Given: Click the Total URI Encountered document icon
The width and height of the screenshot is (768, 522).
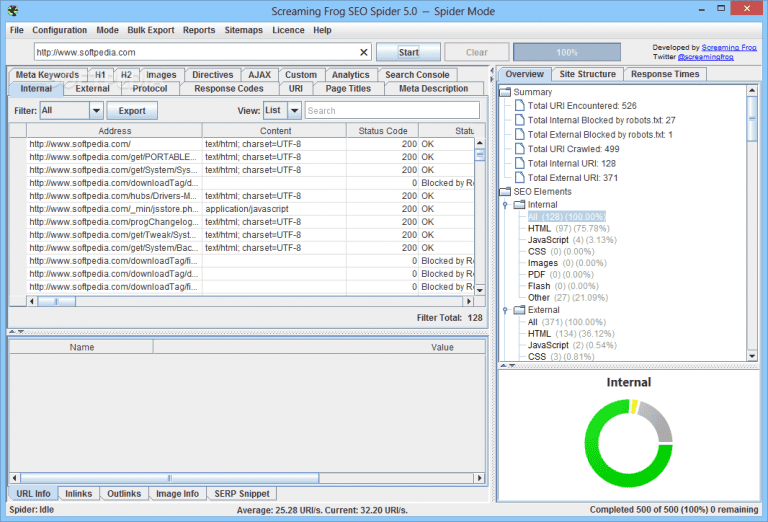Looking at the screenshot, I should pos(519,106).
